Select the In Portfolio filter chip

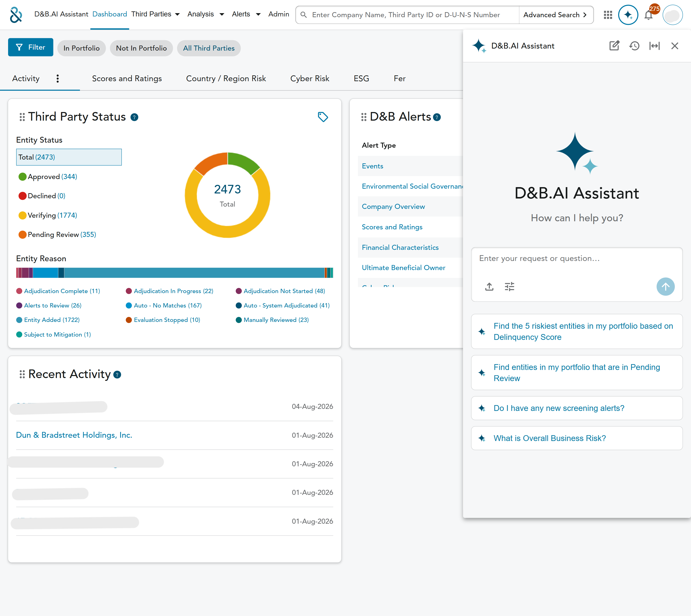point(82,48)
